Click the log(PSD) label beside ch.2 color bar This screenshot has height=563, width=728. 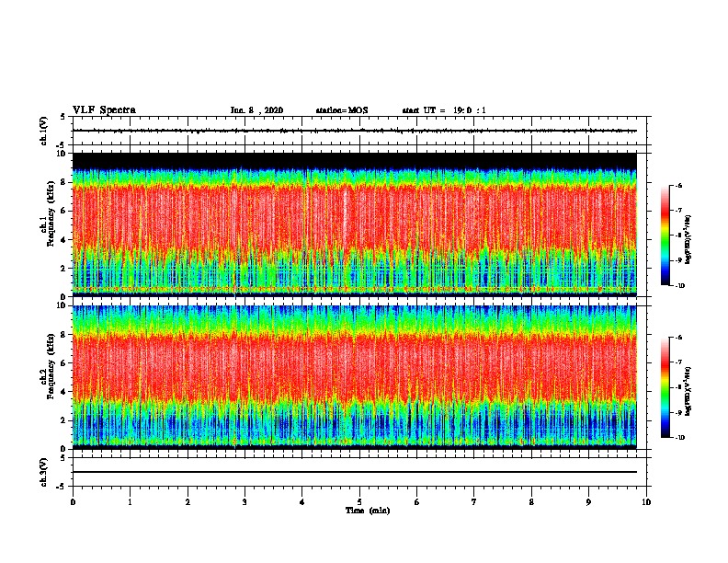pos(688,392)
